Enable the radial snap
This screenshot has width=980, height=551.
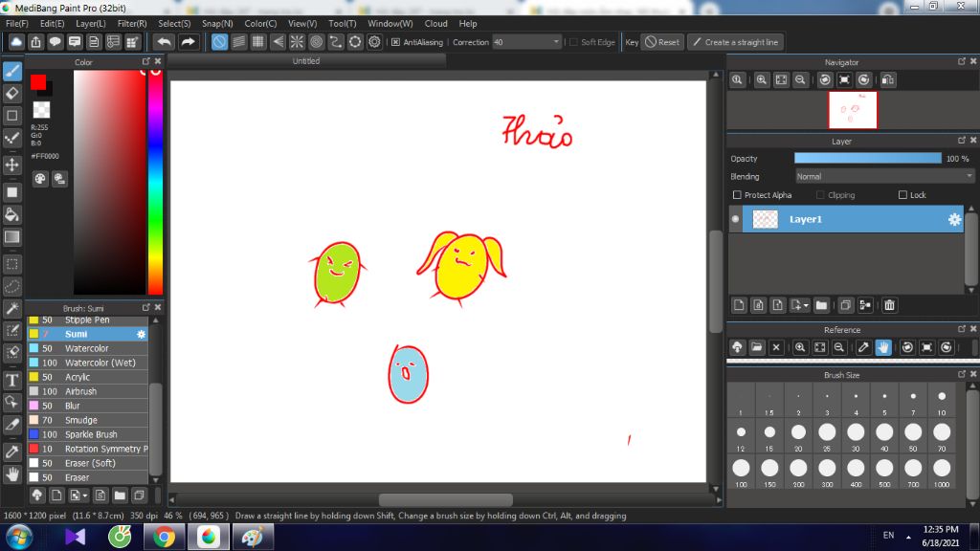[297, 42]
